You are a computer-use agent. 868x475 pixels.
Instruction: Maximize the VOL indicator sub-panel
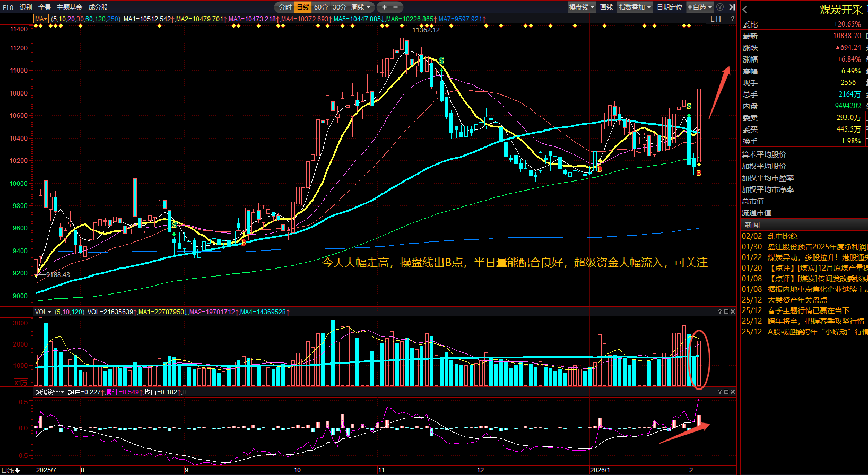726,312
